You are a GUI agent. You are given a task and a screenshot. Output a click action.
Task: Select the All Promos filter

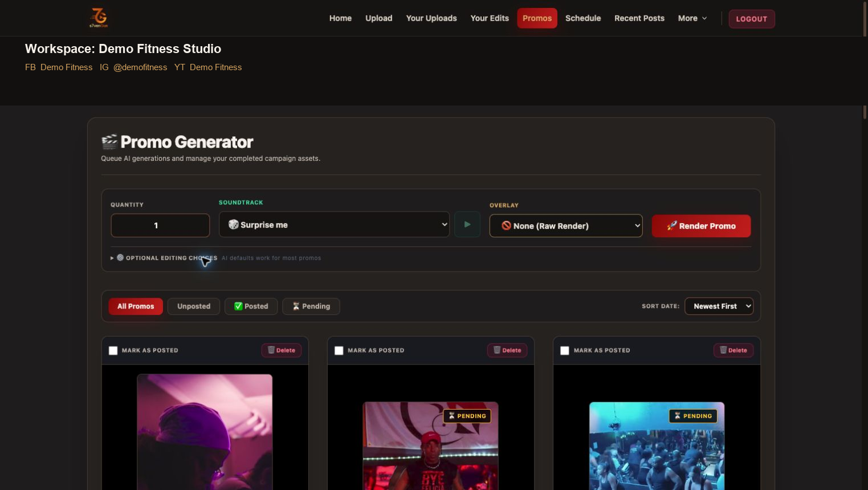click(136, 306)
